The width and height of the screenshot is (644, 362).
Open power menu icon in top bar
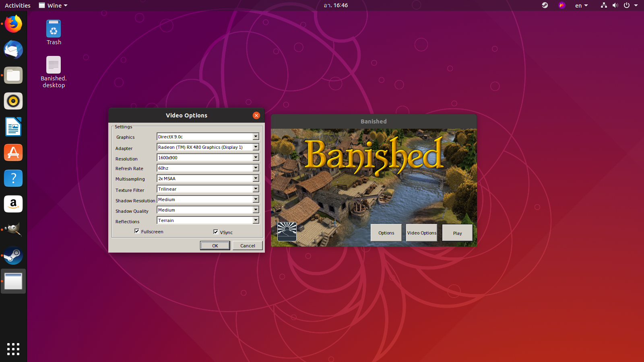627,5
